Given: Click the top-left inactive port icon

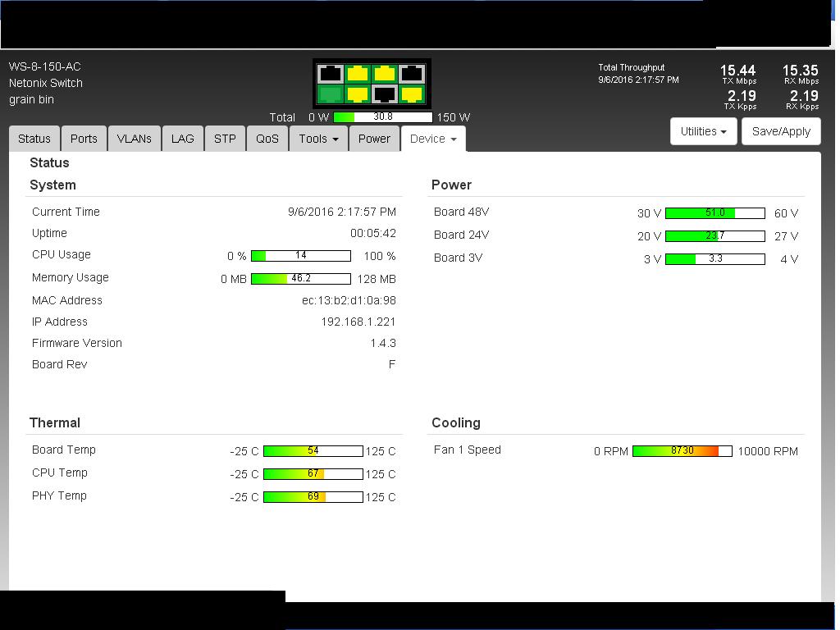Looking at the screenshot, I should click(x=330, y=73).
